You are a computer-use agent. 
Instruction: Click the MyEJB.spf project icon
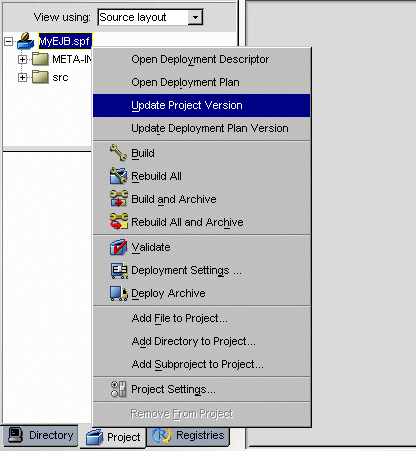(26, 41)
